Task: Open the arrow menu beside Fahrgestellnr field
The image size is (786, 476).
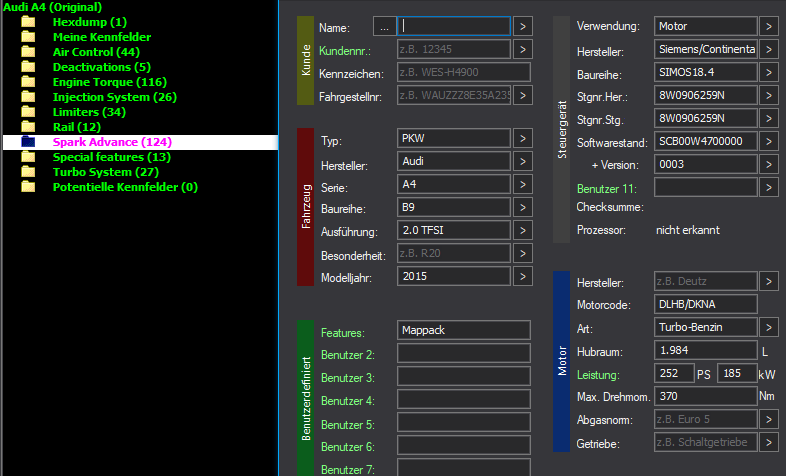Action: tap(523, 96)
